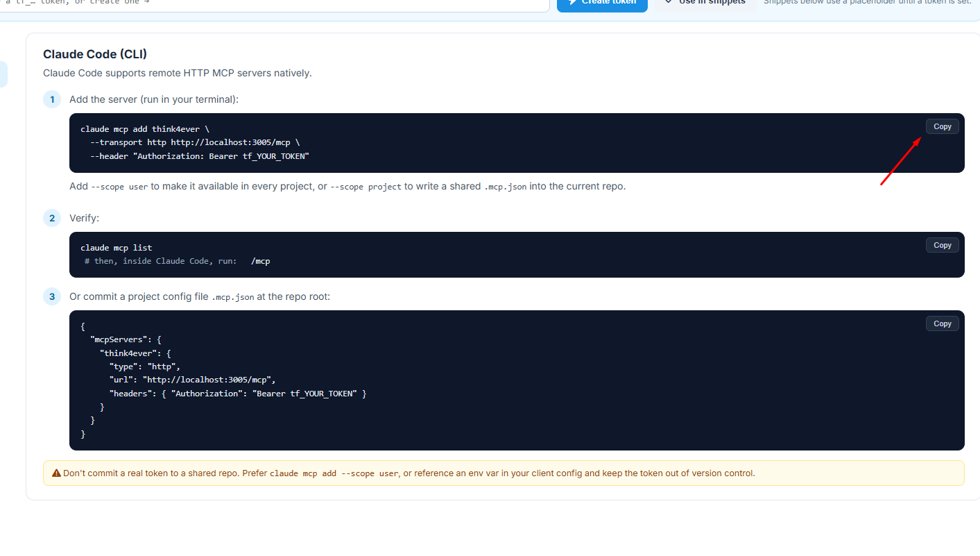Click the "Verify:" step label
Screen dimensions: 980x556
click(x=84, y=218)
